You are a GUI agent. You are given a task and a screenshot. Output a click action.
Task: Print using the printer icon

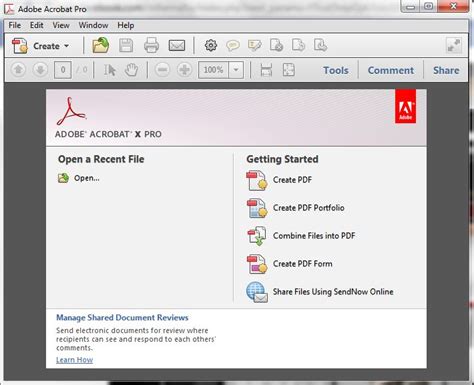coord(151,45)
